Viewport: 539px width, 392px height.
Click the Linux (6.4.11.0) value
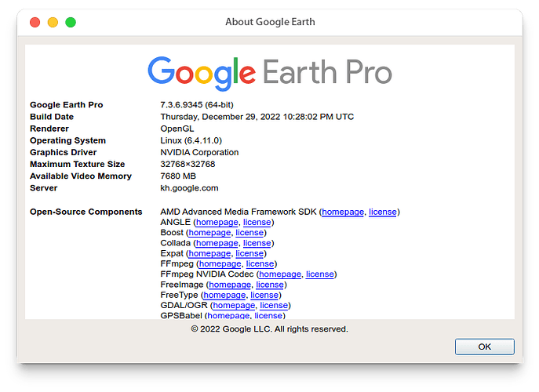pos(191,140)
